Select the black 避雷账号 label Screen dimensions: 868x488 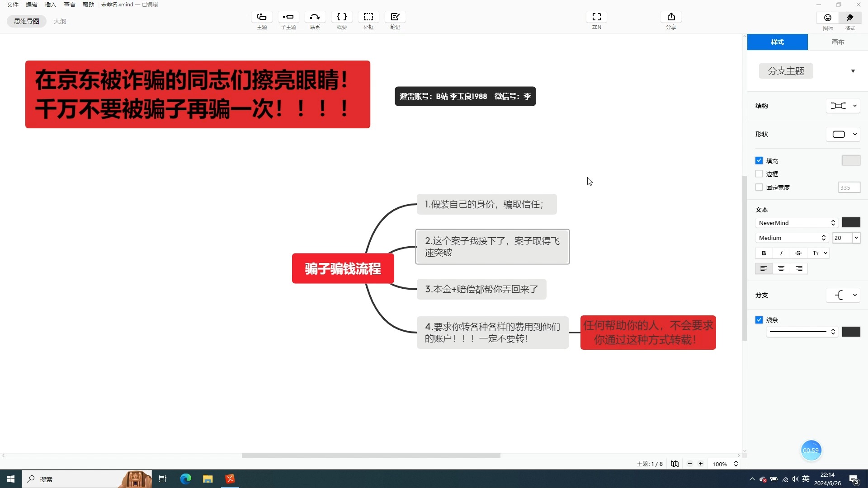click(x=465, y=96)
